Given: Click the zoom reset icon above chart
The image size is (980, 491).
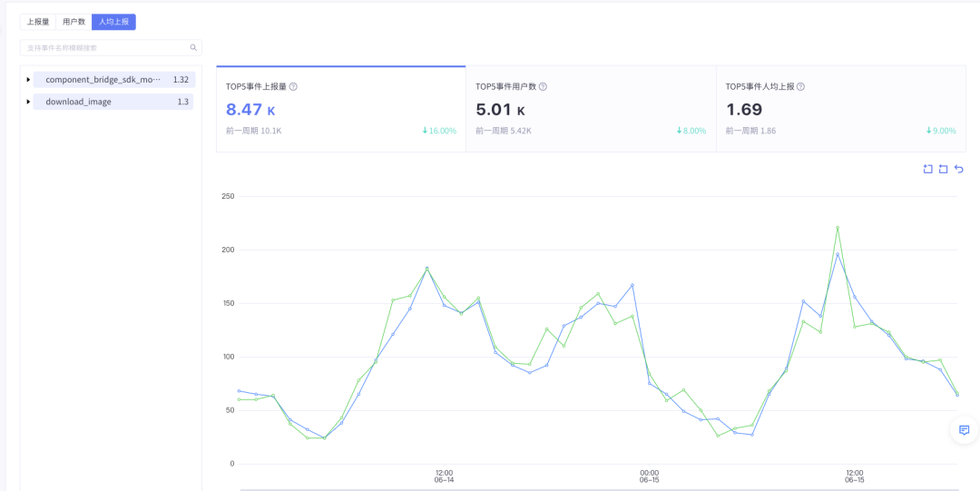Looking at the screenshot, I should (x=943, y=169).
